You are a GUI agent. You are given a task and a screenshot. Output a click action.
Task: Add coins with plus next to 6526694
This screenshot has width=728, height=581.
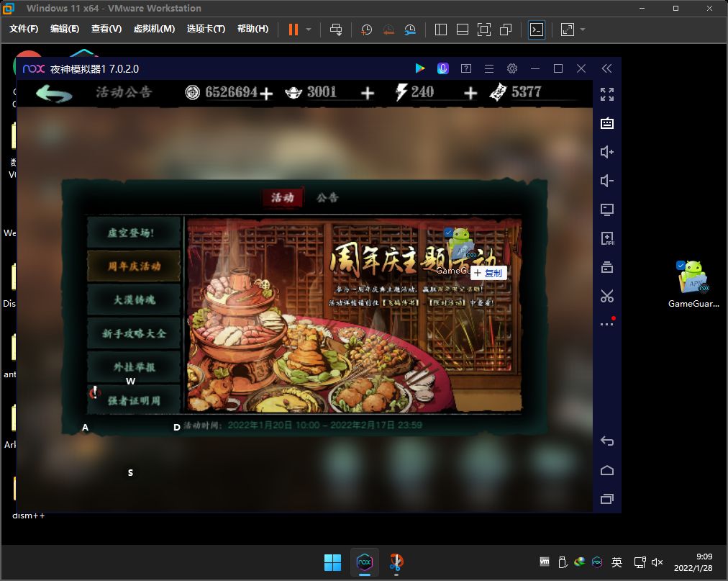pos(266,94)
